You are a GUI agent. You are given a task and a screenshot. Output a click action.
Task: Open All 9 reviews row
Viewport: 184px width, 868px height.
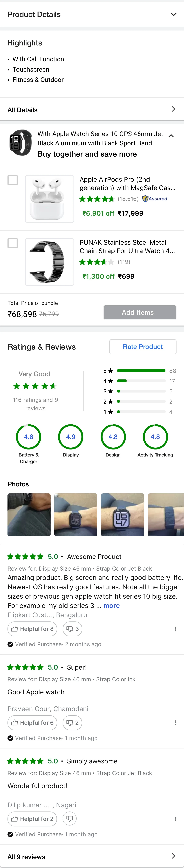[x=92, y=856]
